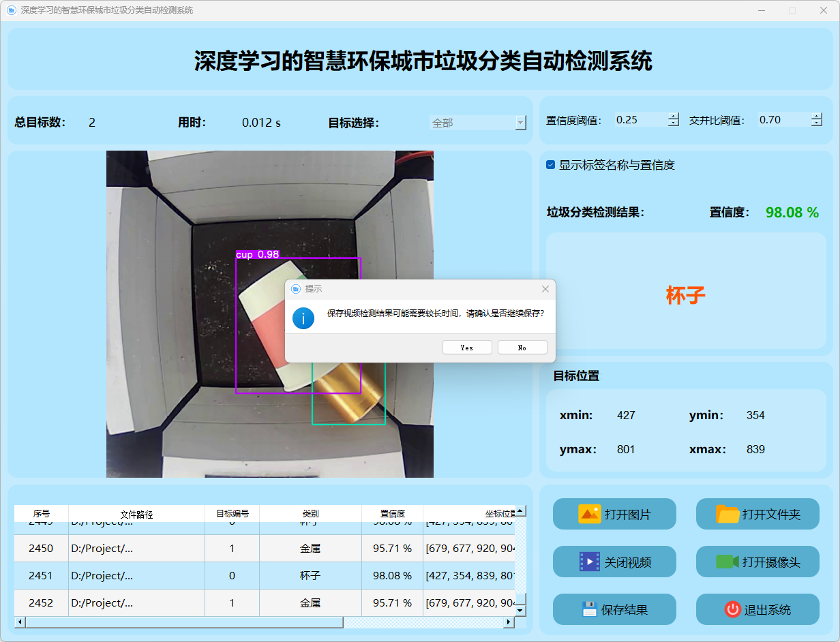Screen dimensions: 840x642
Task: Open the 目标选择 dropdown list
Action: point(520,123)
